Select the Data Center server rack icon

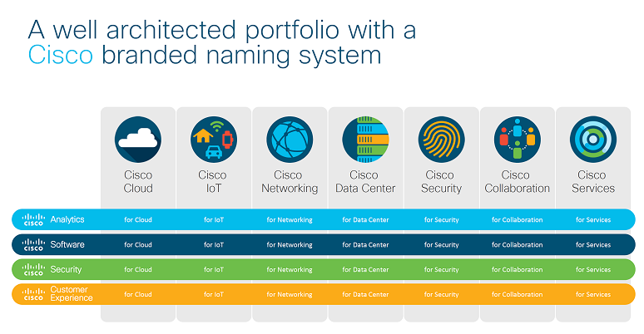click(365, 140)
